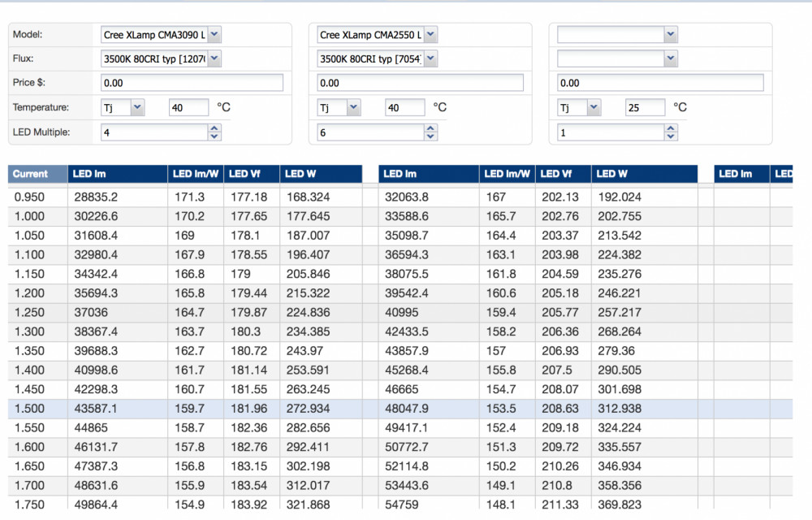Screen dimensions: 812x520
Task: Select the 1.500 current row
Action: 400,409
